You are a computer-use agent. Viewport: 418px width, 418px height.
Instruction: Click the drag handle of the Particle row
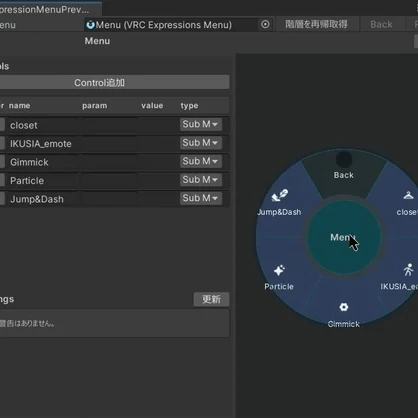(x=2, y=180)
